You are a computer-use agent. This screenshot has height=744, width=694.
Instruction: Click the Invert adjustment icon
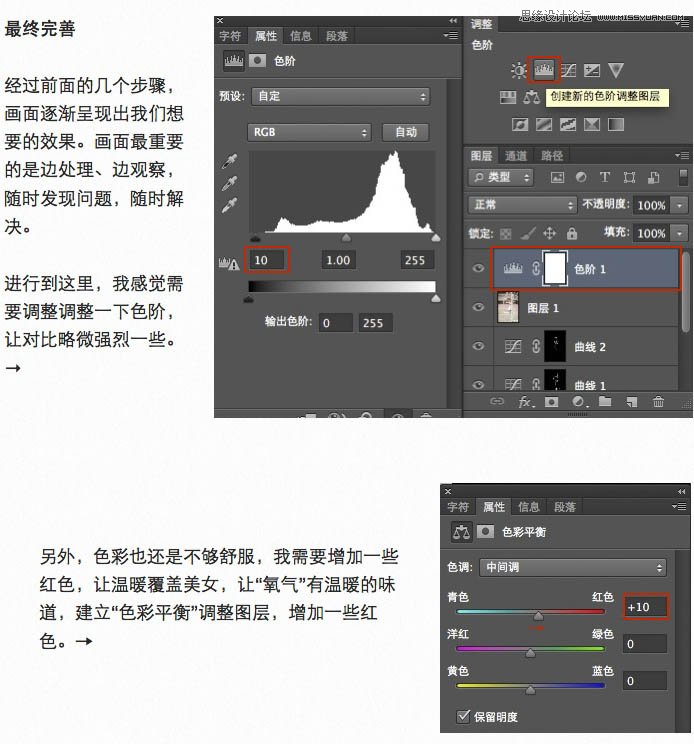pyautogui.click(x=520, y=125)
